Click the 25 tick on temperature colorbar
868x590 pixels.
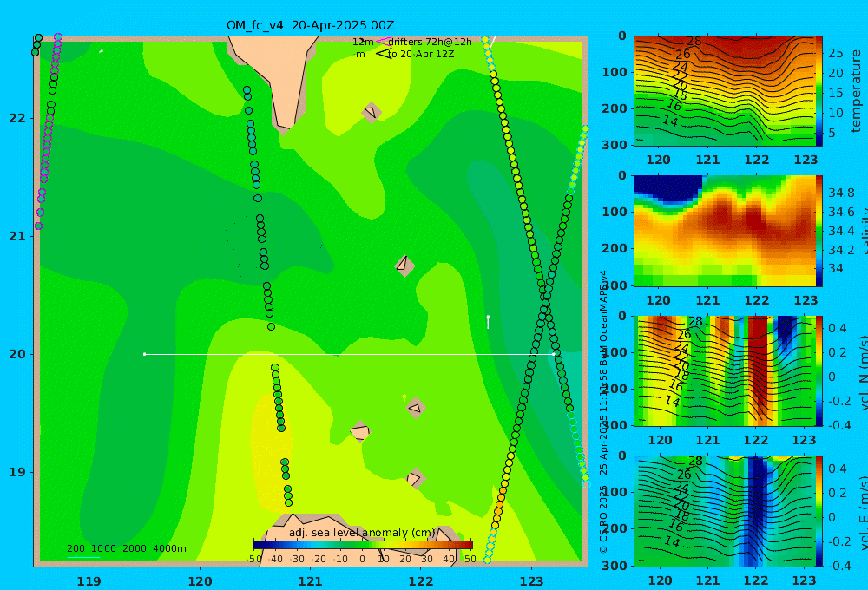tap(835, 53)
